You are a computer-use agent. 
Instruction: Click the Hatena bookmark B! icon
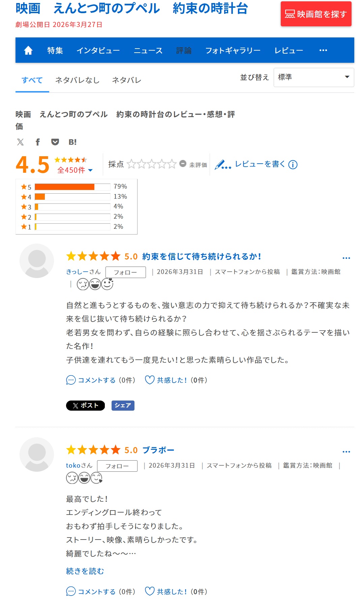72,142
